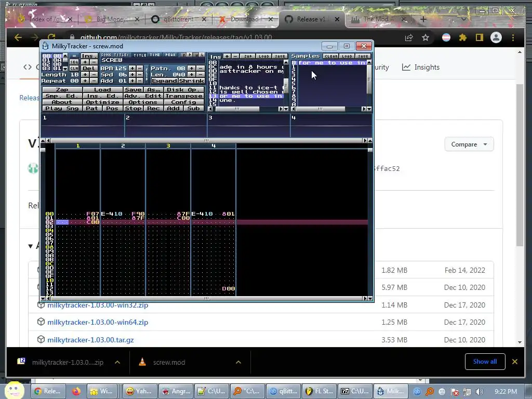This screenshot has width=532, height=399.
Task: Click the pattern editor horizontal scrollbar
Action: [x=206, y=298]
